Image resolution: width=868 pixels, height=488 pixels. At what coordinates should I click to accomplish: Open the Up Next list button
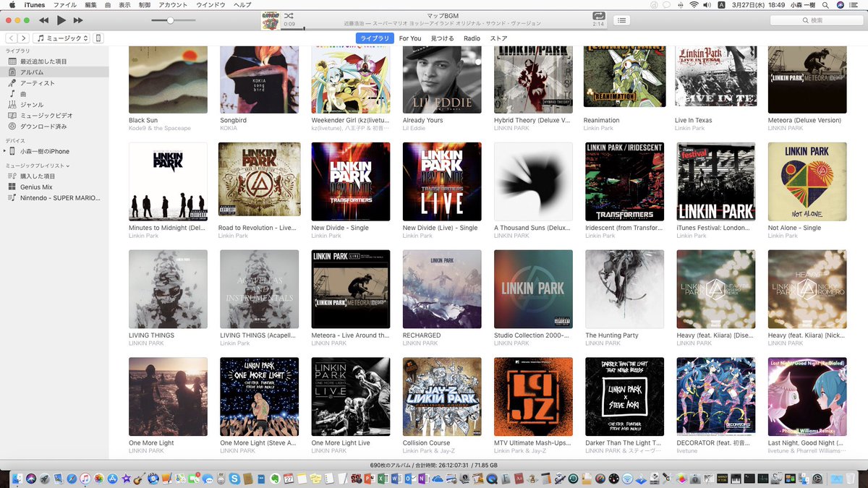[x=623, y=20]
